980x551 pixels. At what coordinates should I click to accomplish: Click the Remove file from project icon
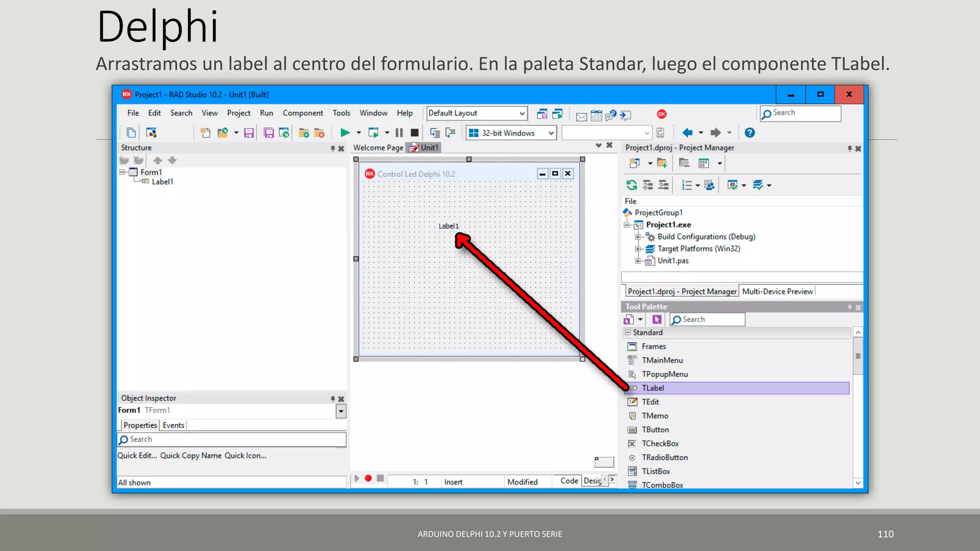(319, 132)
